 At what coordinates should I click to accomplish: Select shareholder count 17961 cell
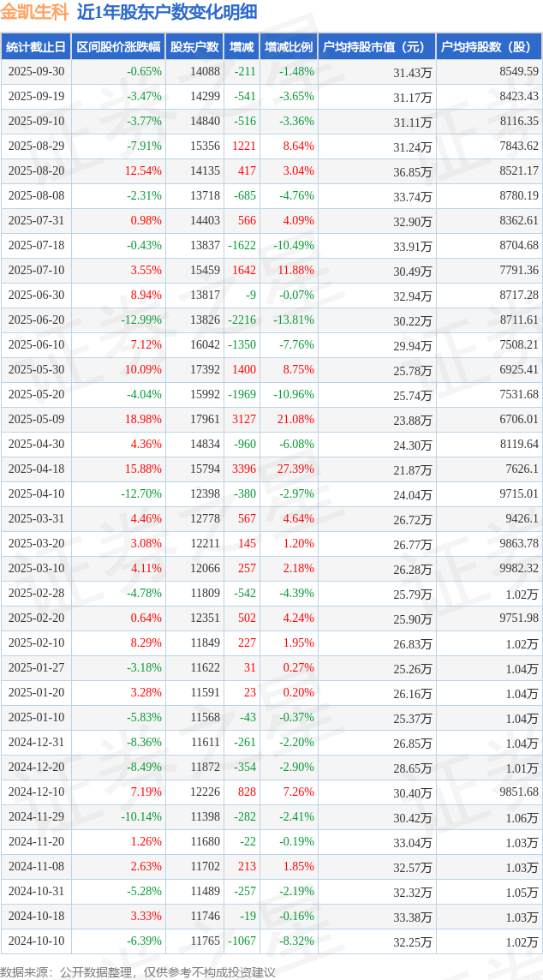(x=205, y=420)
